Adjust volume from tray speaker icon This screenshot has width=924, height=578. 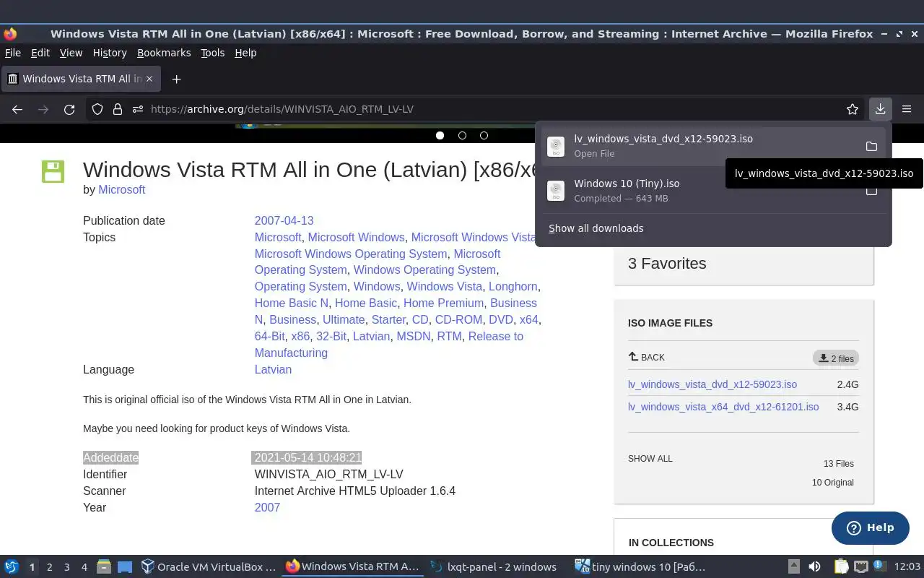point(814,567)
